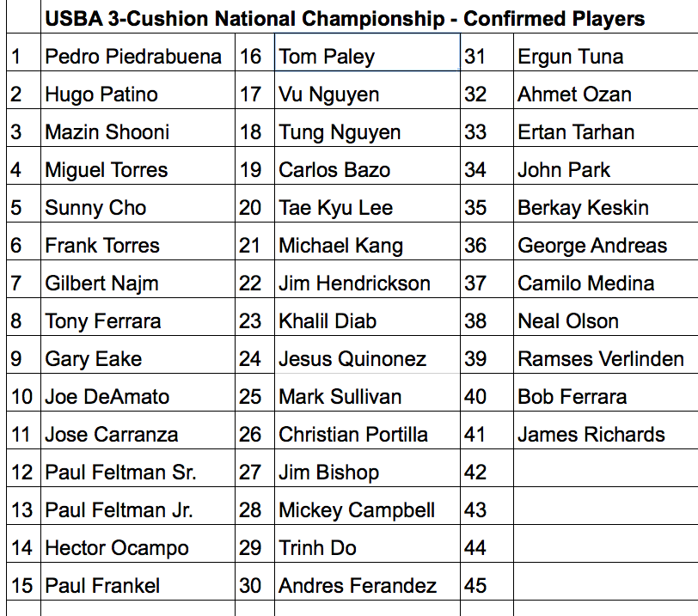698x616 pixels.
Task: Click the Andres Ferandez cell
Action: point(367,582)
